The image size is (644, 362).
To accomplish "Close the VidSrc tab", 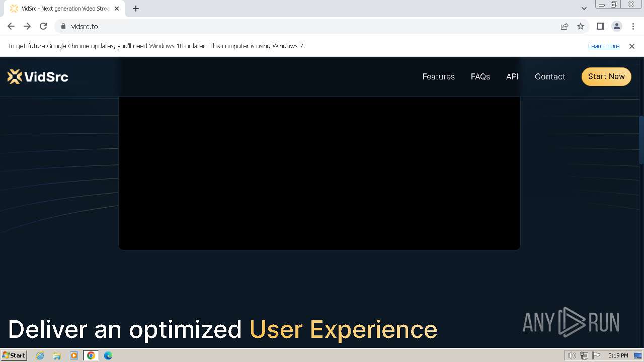I will coord(117,9).
